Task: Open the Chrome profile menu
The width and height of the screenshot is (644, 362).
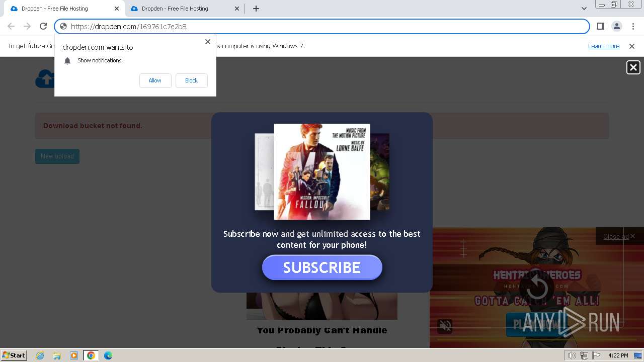Action: [616, 26]
